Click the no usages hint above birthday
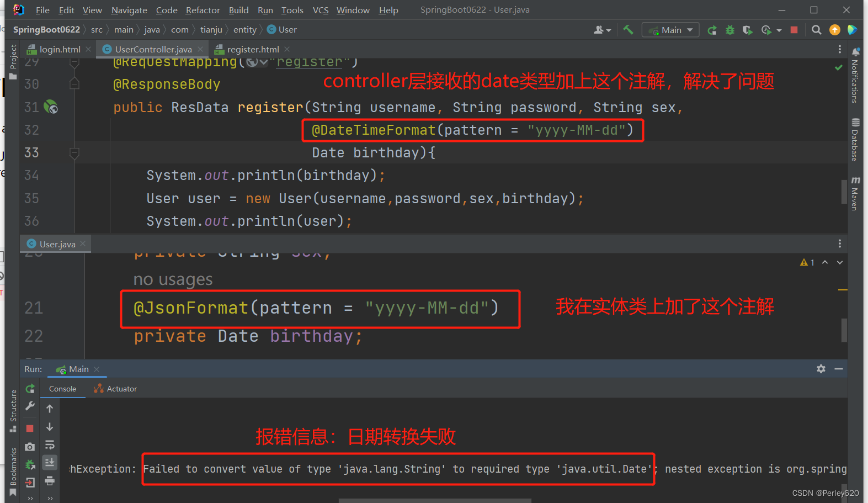Viewport: 868px width, 503px height. 173,279
